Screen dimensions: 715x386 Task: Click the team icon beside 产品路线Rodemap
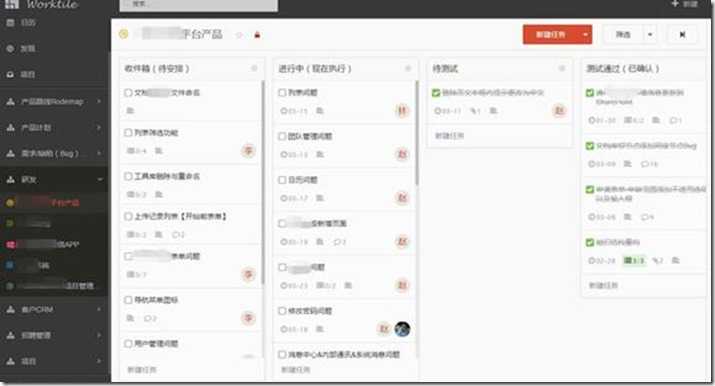coord(10,102)
